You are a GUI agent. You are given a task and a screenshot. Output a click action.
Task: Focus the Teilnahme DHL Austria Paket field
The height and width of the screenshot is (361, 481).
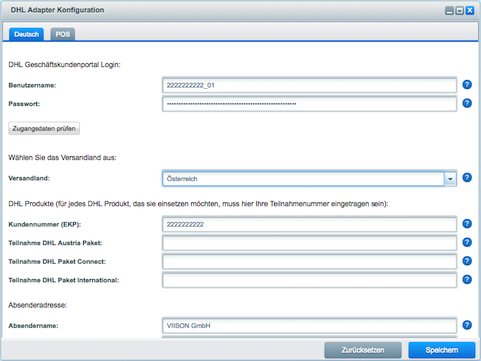(309, 243)
